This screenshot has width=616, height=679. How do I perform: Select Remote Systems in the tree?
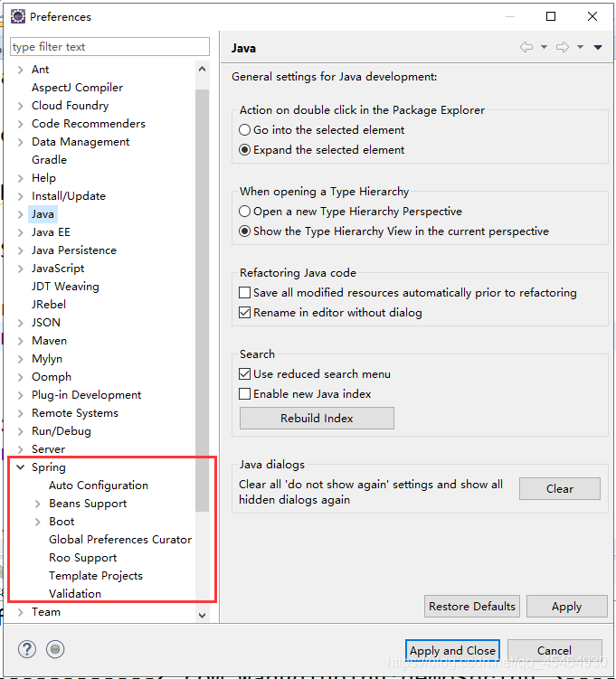coord(74,413)
